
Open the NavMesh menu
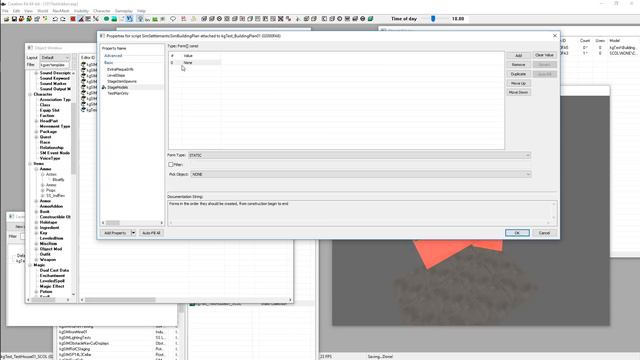61,11
